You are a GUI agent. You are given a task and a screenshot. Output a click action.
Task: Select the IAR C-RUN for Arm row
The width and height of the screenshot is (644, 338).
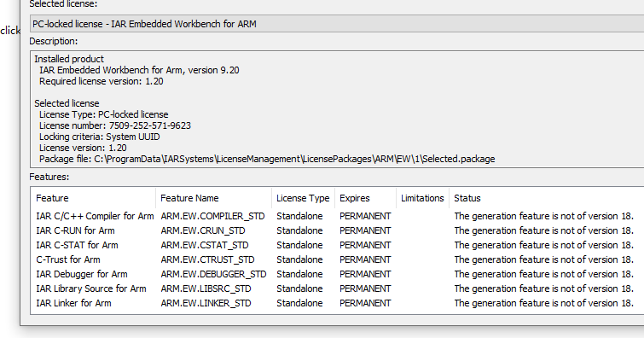pyautogui.click(x=337, y=230)
